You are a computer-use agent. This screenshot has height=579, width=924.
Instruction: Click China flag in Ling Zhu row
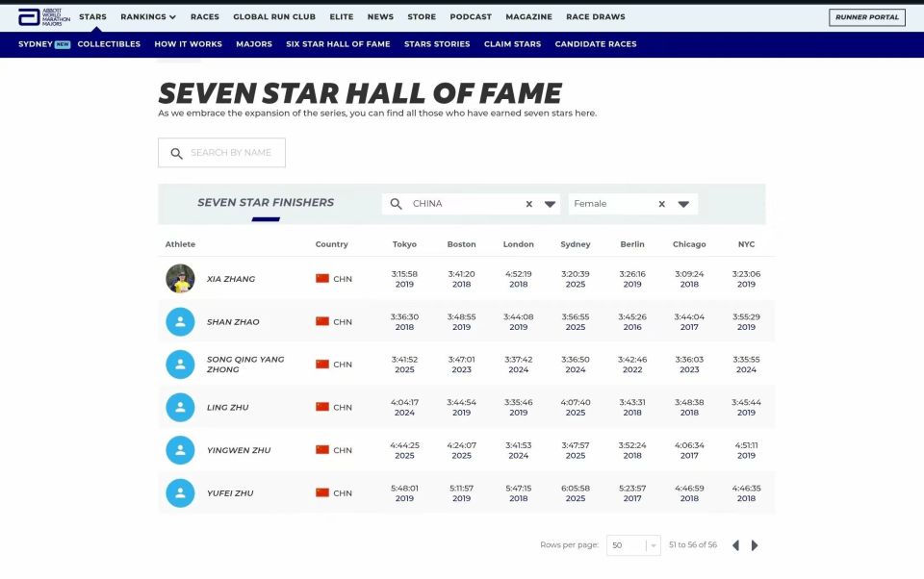(x=322, y=407)
